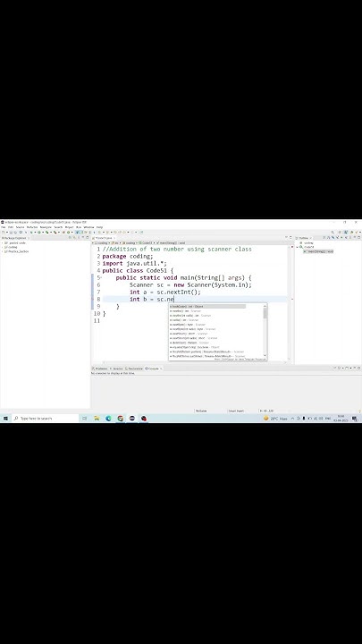This screenshot has width=362, height=644.
Task: Click the cursor position status entry
Action: point(266,411)
